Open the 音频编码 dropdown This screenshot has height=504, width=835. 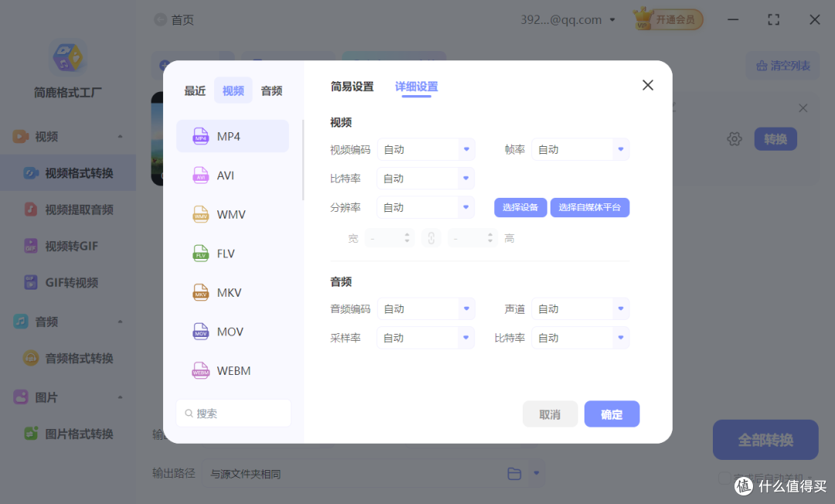pos(426,308)
